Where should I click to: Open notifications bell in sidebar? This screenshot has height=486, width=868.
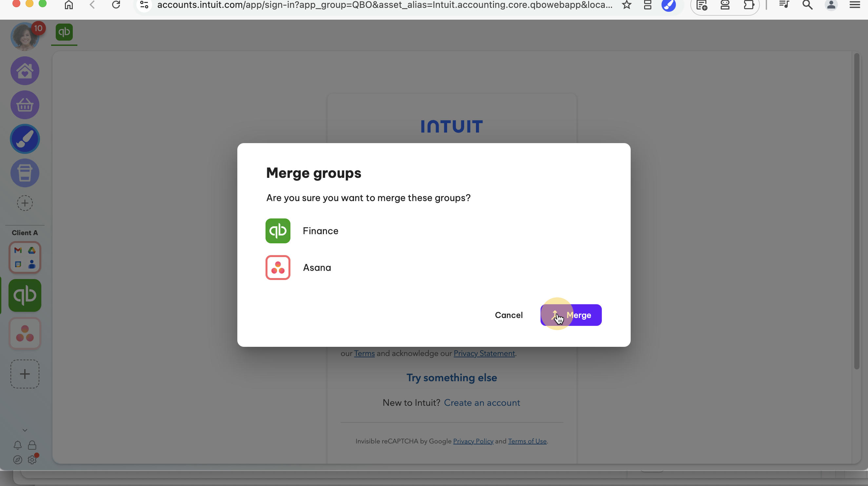18,445
